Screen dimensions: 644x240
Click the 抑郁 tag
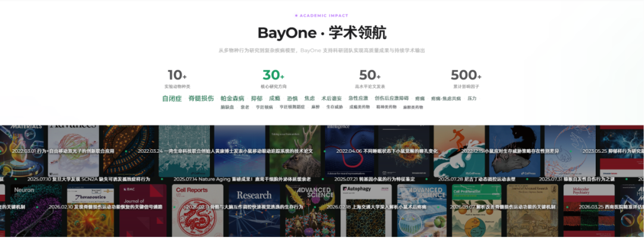point(256,99)
